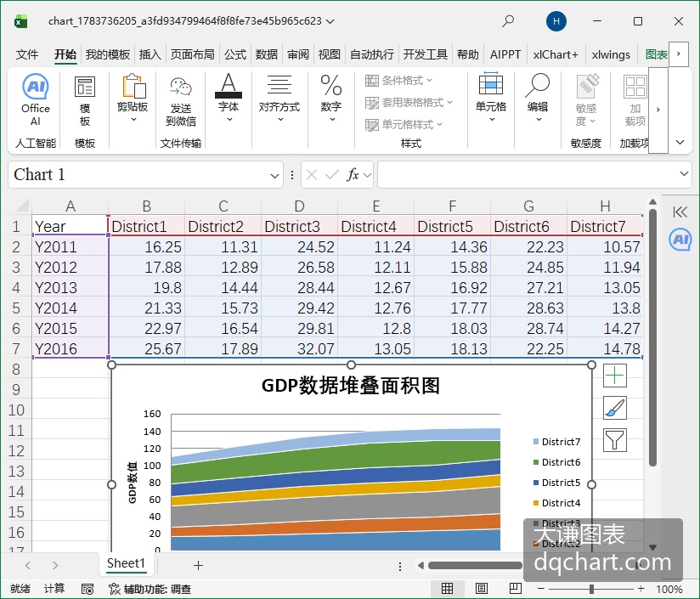Open chart styles paintbrush button

pyautogui.click(x=615, y=408)
